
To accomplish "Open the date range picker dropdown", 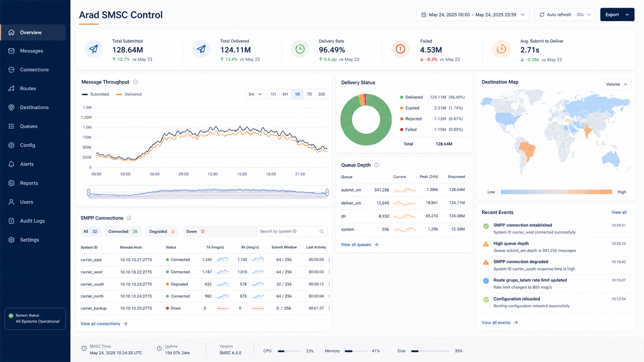I will 473,15.
